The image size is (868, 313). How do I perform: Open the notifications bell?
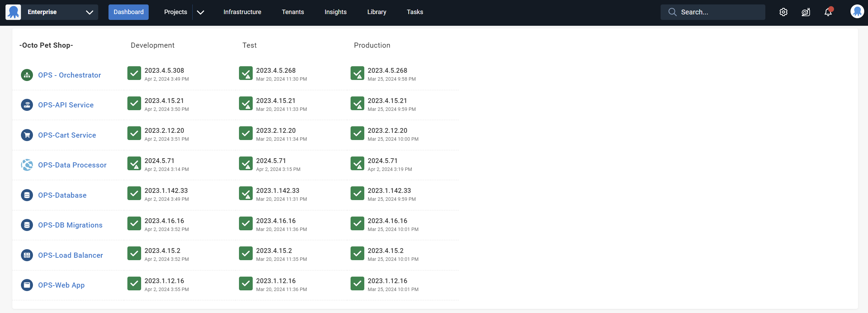(x=828, y=12)
